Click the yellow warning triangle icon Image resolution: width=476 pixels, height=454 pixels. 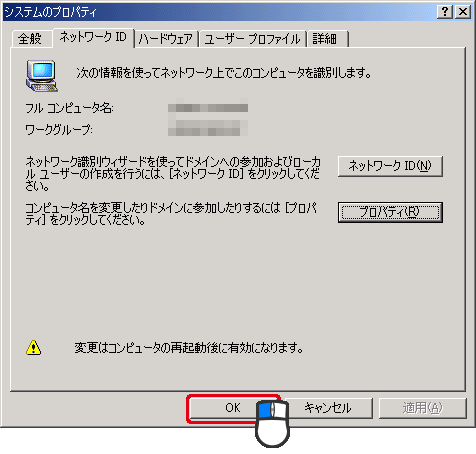tap(33, 348)
